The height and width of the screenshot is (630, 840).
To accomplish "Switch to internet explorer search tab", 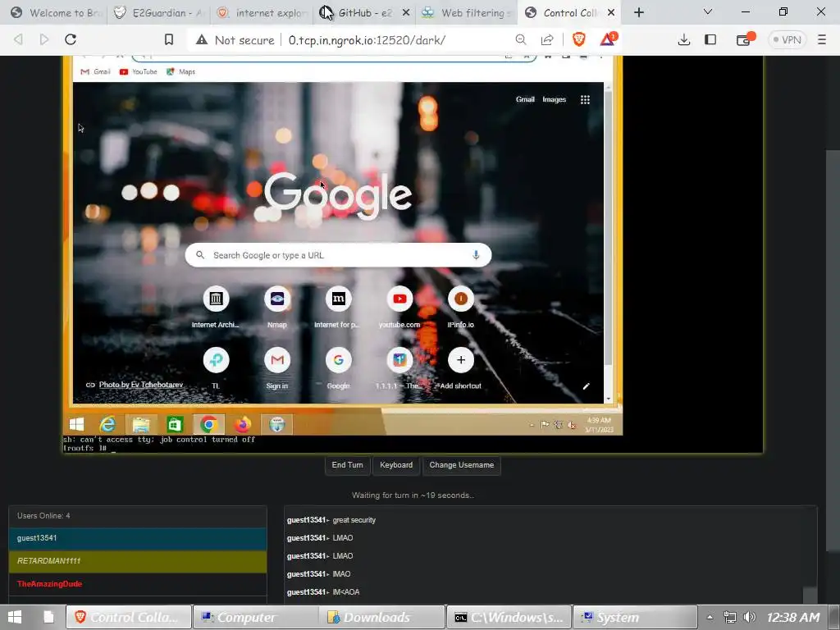I will [x=262, y=12].
